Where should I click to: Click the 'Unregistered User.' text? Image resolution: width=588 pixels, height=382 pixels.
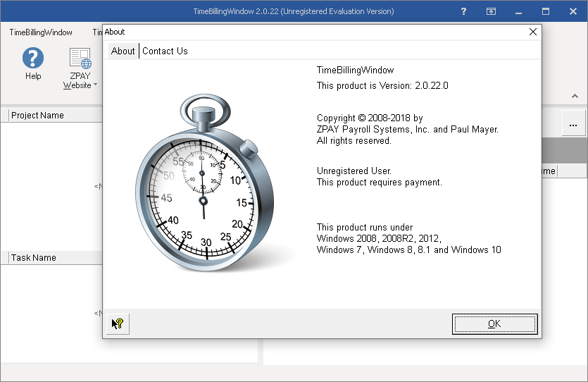(x=354, y=171)
